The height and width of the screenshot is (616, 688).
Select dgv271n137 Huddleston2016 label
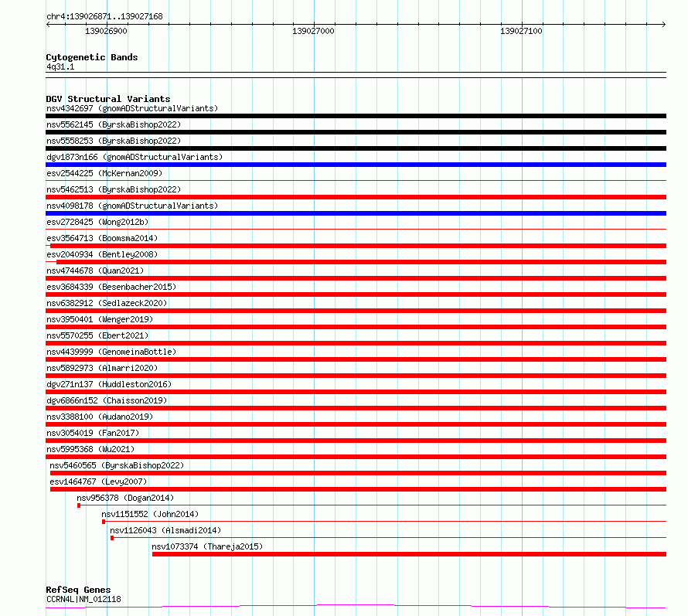coord(109,384)
